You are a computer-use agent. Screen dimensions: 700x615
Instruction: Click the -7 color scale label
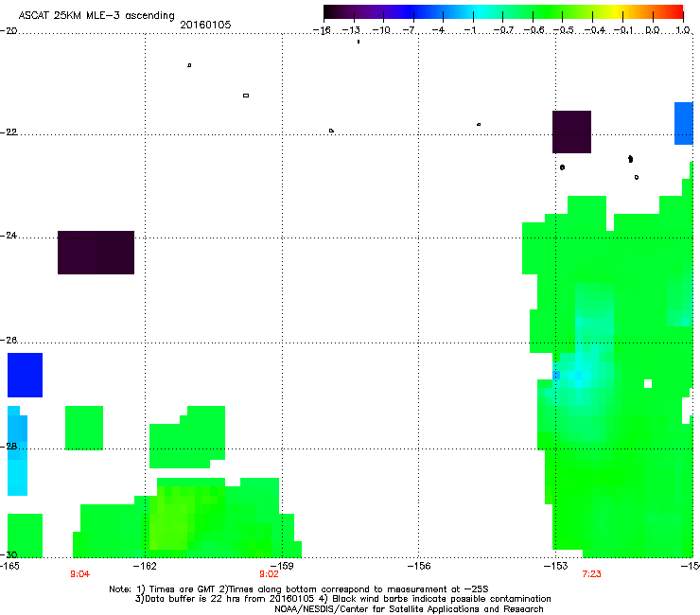tap(410, 30)
